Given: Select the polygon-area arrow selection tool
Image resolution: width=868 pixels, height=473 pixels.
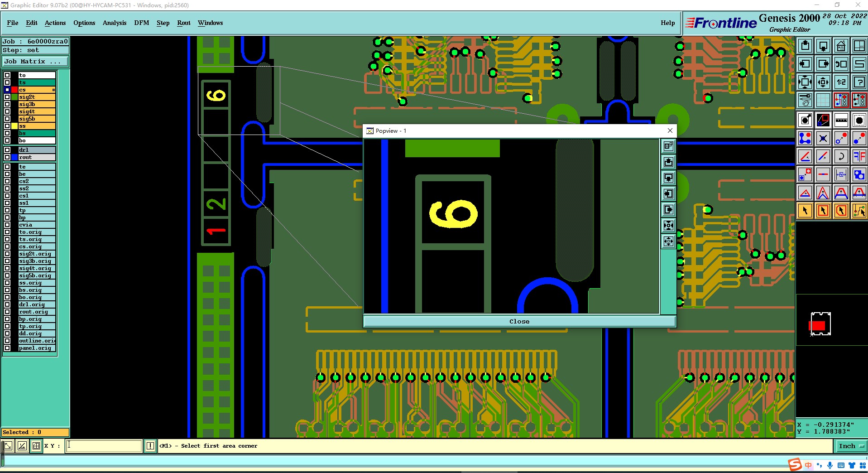Looking at the screenshot, I should (x=841, y=211).
